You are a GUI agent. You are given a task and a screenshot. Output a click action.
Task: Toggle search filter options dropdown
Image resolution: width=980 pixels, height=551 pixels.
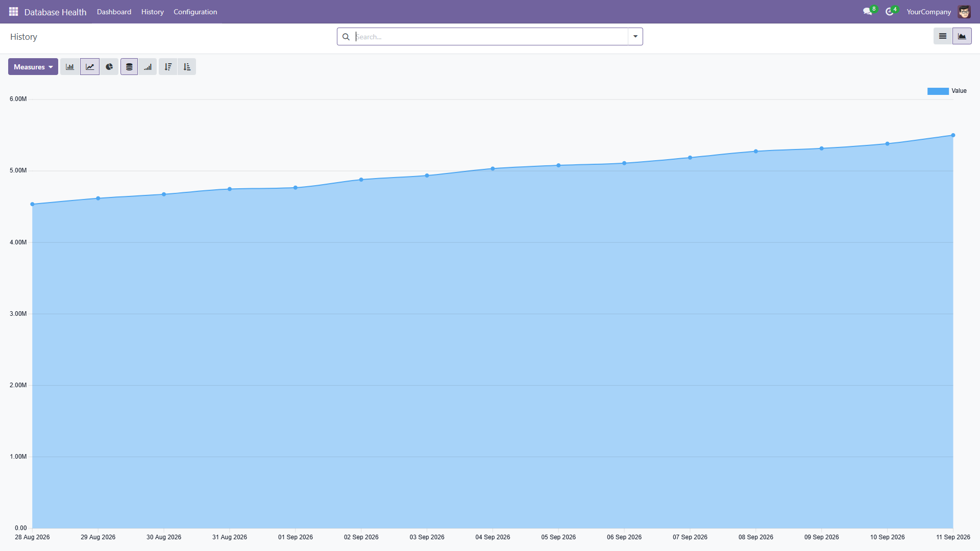(x=635, y=36)
